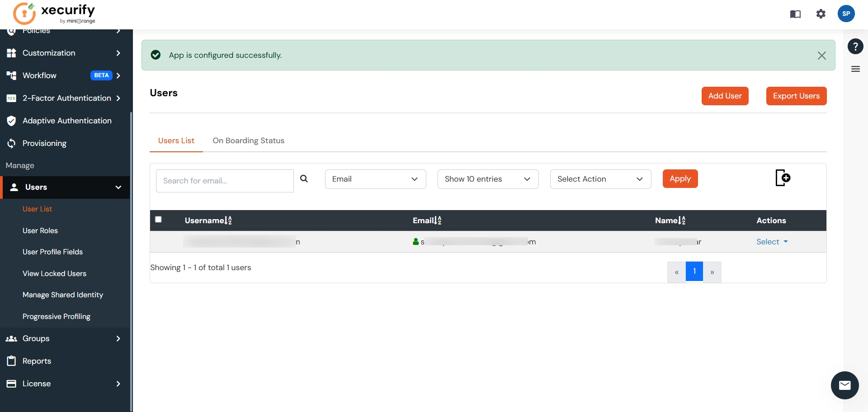The image size is (868, 412).
Task: Expand the Workflow menu chevron
Action: click(118, 75)
